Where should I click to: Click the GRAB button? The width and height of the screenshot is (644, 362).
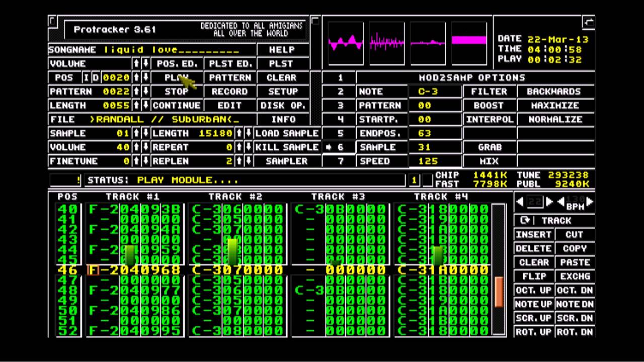[490, 147]
